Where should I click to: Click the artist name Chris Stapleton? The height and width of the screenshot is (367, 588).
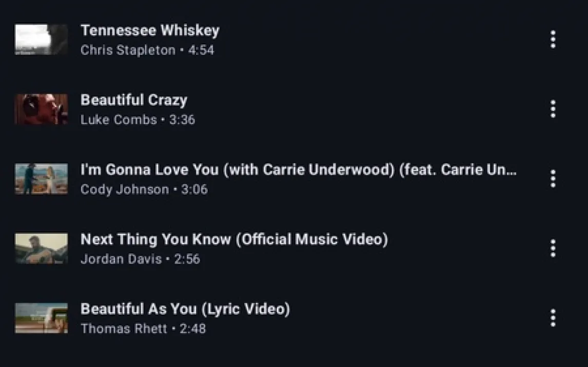[128, 50]
